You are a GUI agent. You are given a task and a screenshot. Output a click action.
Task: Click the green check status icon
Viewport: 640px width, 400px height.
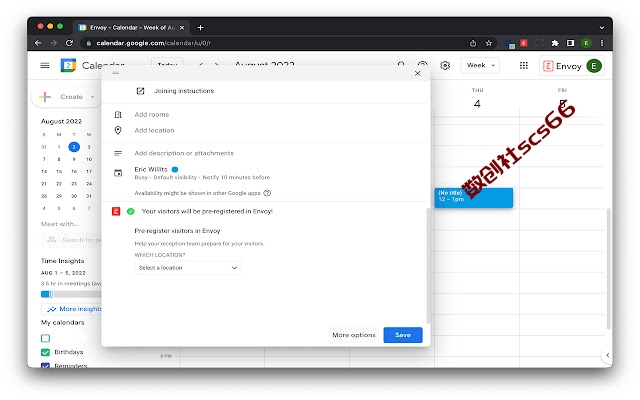point(131,211)
